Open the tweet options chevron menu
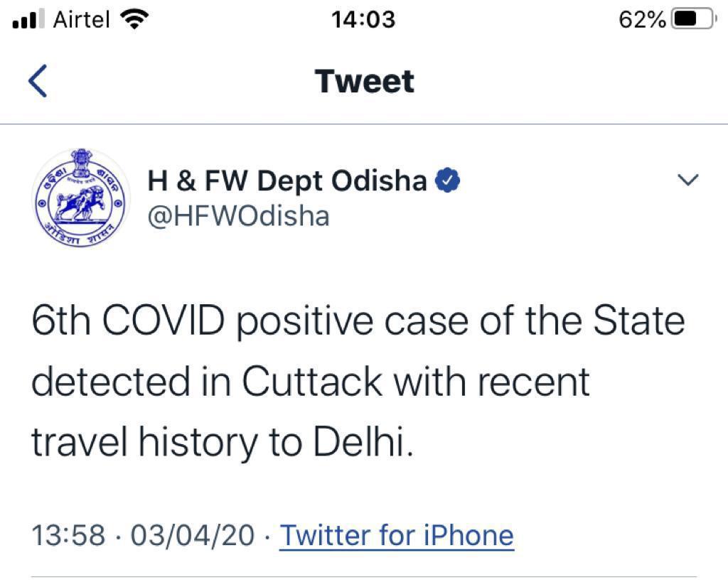Viewport: 728px width, 587px height. point(687,180)
